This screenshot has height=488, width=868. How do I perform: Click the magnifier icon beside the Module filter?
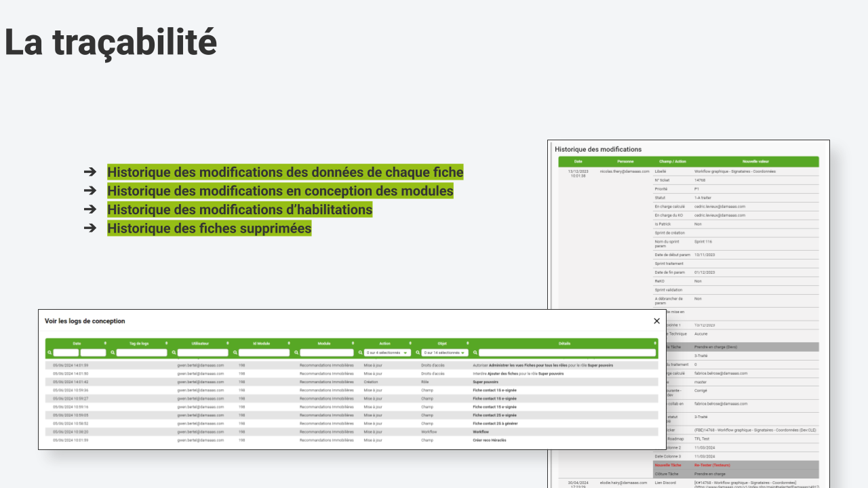pyautogui.click(x=296, y=352)
